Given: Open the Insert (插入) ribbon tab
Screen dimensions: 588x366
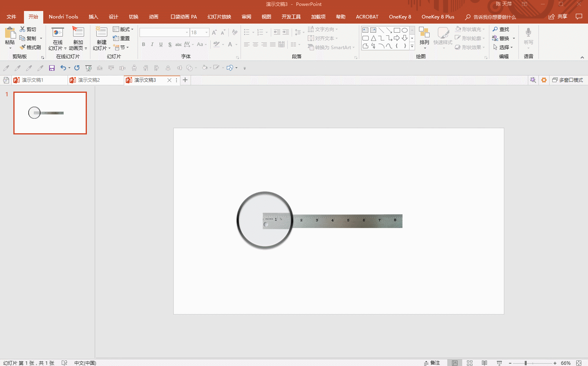Looking at the screenshot, I should coord(93,17).
